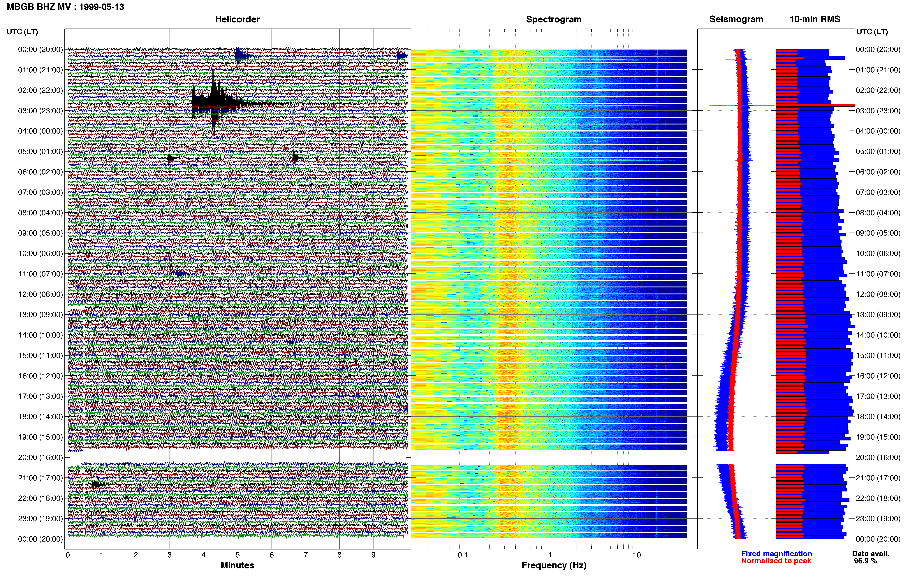Click the 0 tick label on the Minutes axis

[68, 555]
